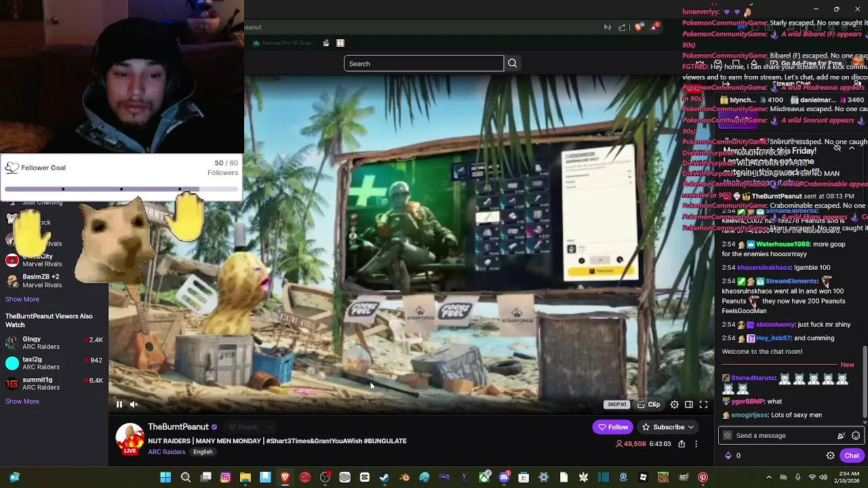This screenshot has height=488, width=868.
Task: Open Xbox app from the taskbar
Action: tap(484, 477)
